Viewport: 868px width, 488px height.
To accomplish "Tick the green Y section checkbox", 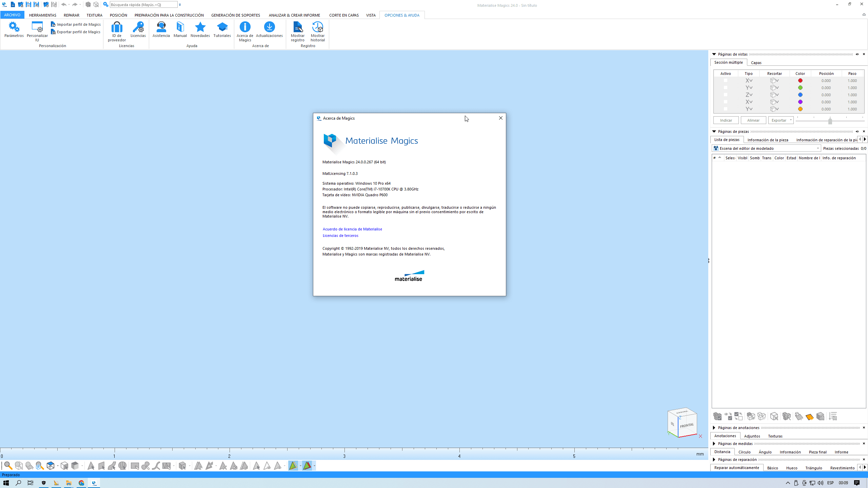I will click(x=725, y=88).
